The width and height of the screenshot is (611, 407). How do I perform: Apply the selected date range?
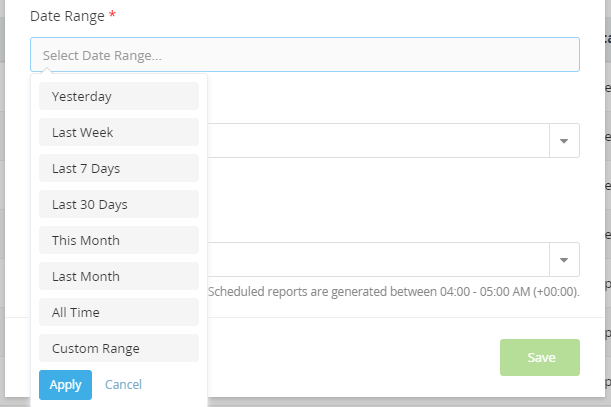coord(65,385)
